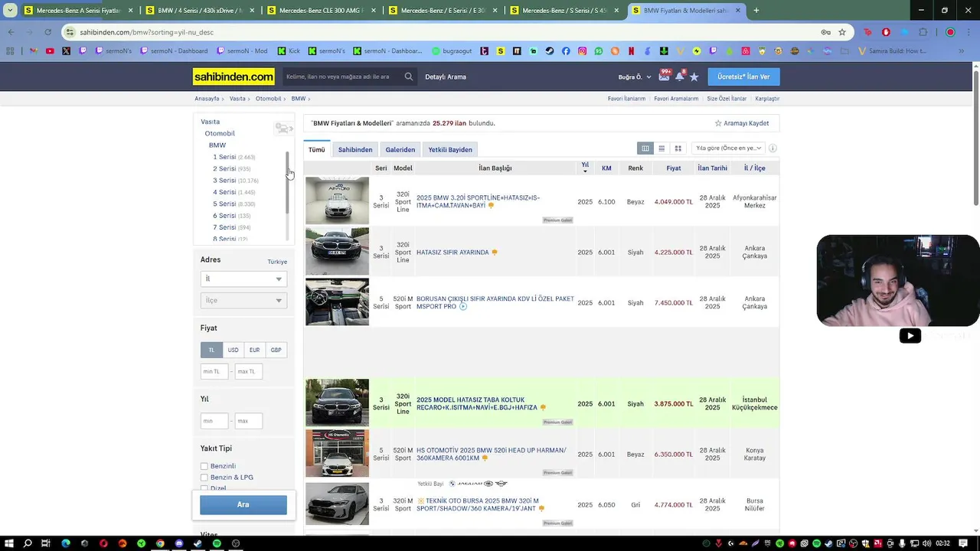Click the max year field
The image size is (980, 551).
coord(249,421)
